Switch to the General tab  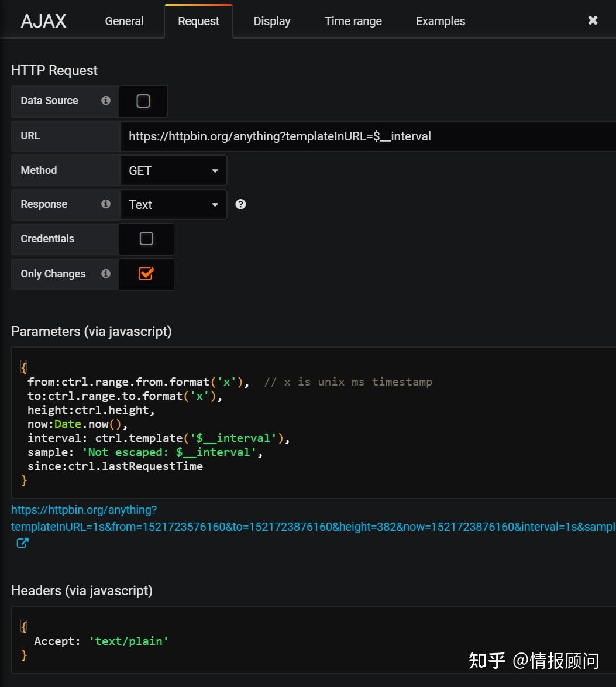pos(123,20)
